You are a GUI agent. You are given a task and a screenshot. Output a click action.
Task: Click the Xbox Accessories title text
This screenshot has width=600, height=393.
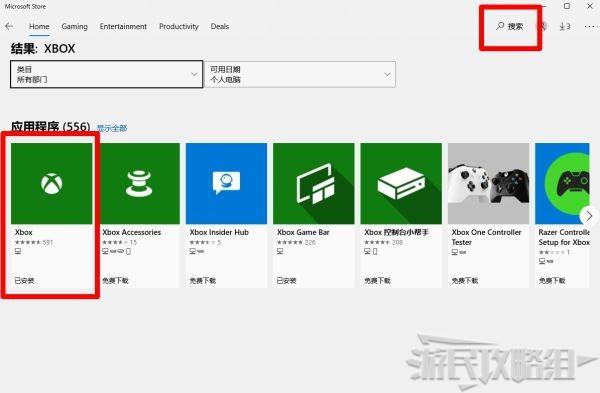coord(132,232)
